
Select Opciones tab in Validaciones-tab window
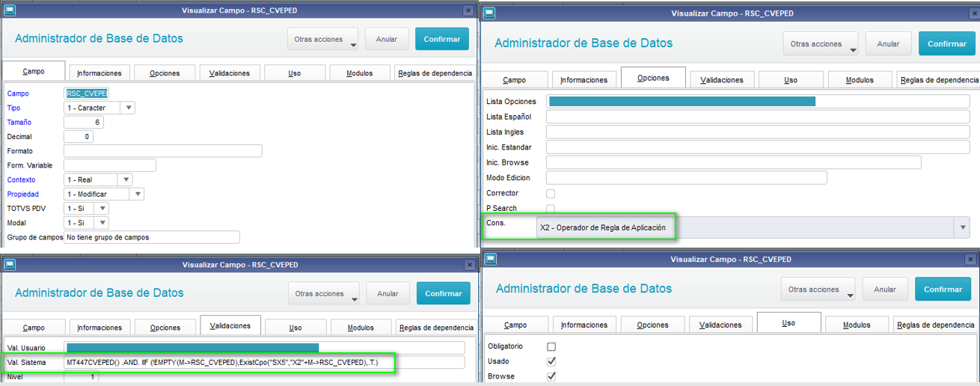click(165, 328)
